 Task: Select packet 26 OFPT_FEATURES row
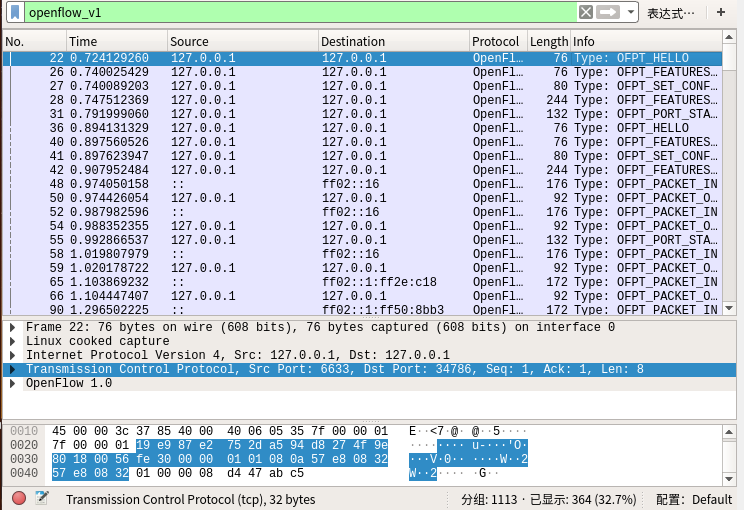coord(363,72)
